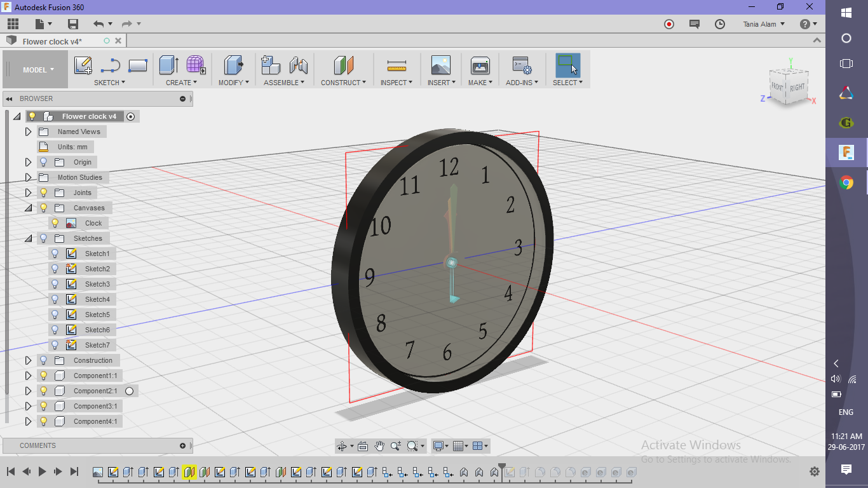Select the Create Sketch tool

click(x=83, y=65)
